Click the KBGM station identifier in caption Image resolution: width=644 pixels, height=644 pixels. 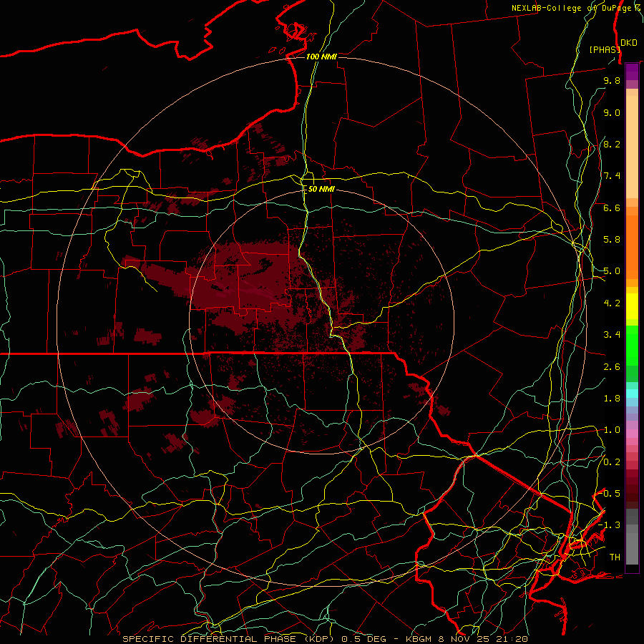coord(419,639)
